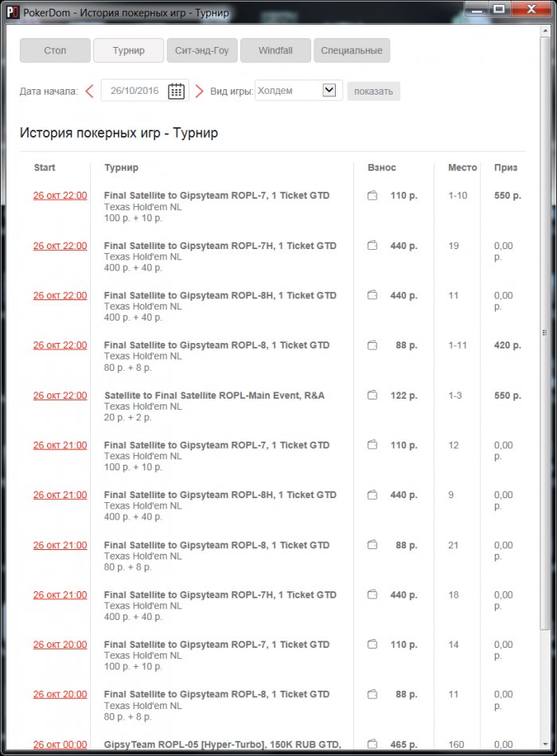
Task: Switch to the Windfall tab
Action: (x=275, y=50)
